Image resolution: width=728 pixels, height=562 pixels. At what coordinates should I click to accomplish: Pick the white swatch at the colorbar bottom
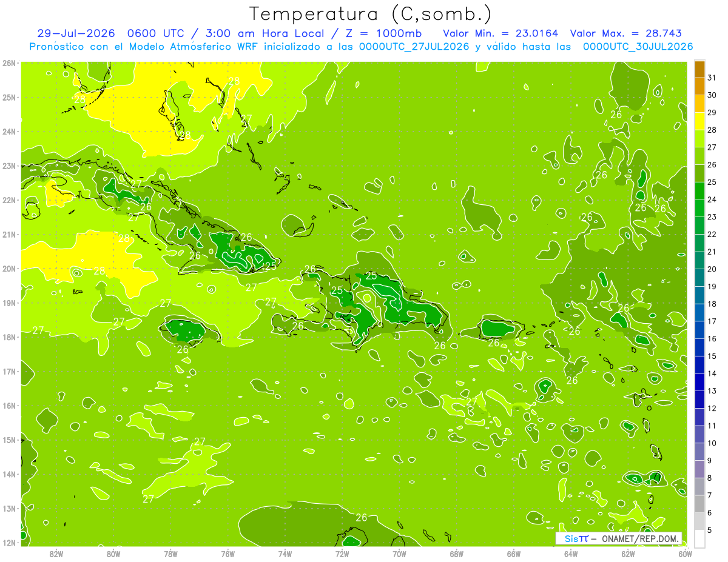(x=699, y=538)
